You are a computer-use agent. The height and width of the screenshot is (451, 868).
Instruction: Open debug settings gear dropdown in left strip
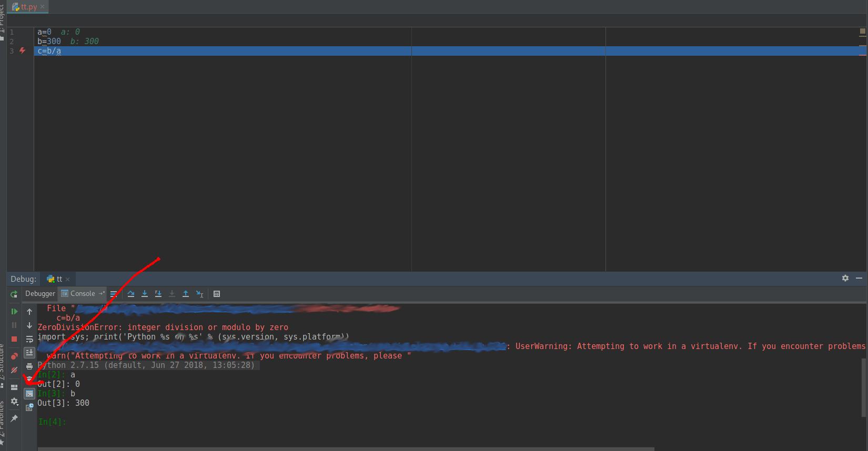(14, 402)
